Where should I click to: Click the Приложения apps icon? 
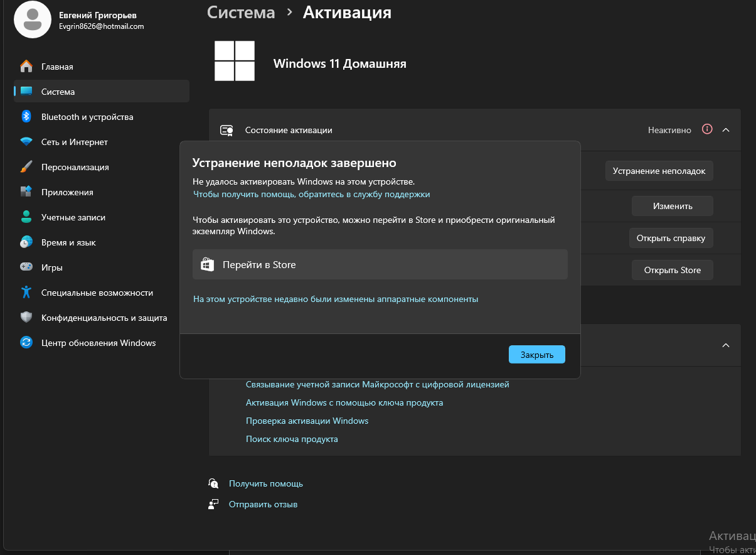(26, 192)
